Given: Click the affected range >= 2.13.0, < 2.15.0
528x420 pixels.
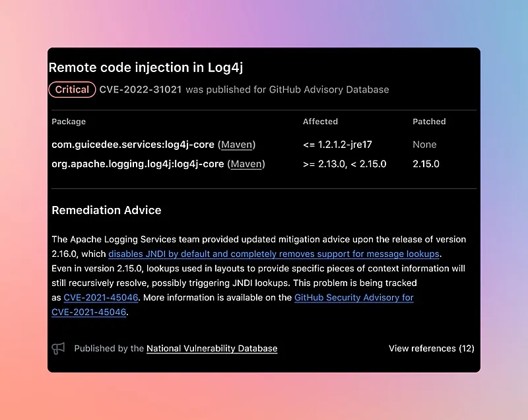Looking at the screenshot, I should tap(344, 164).
